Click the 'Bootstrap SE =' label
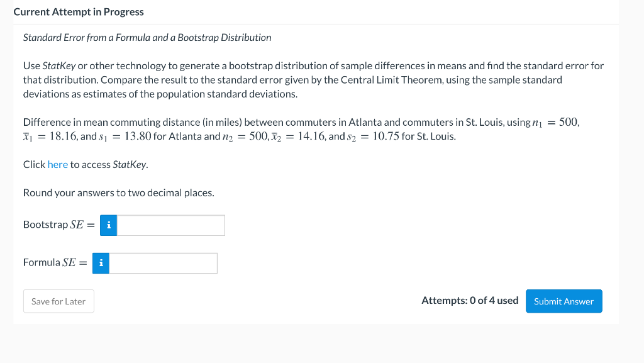644x363 pixels. pos(58,225)
